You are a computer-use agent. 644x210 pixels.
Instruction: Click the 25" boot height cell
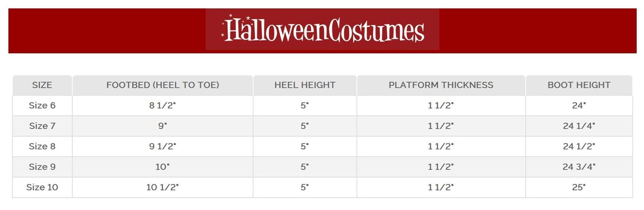click(579, 187)
